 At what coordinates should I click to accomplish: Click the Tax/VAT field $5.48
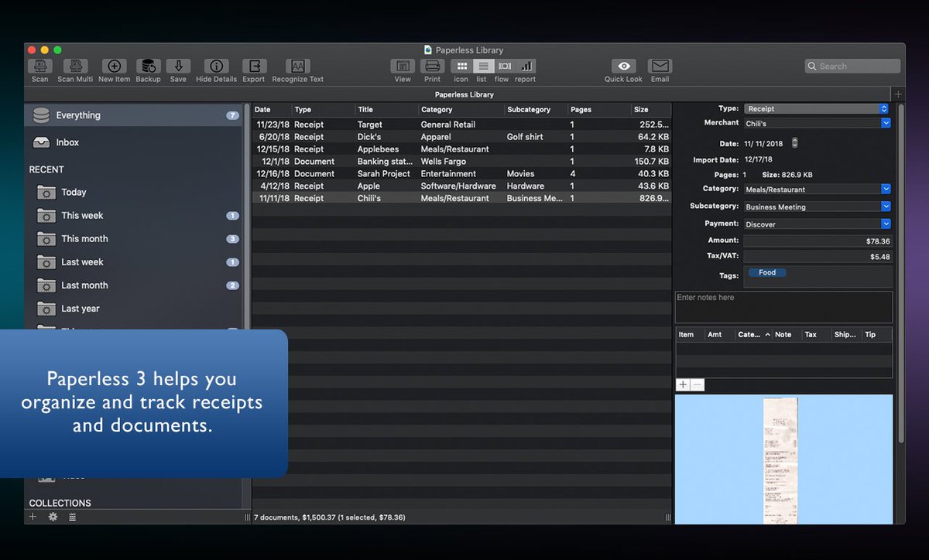tap(818, 257)
